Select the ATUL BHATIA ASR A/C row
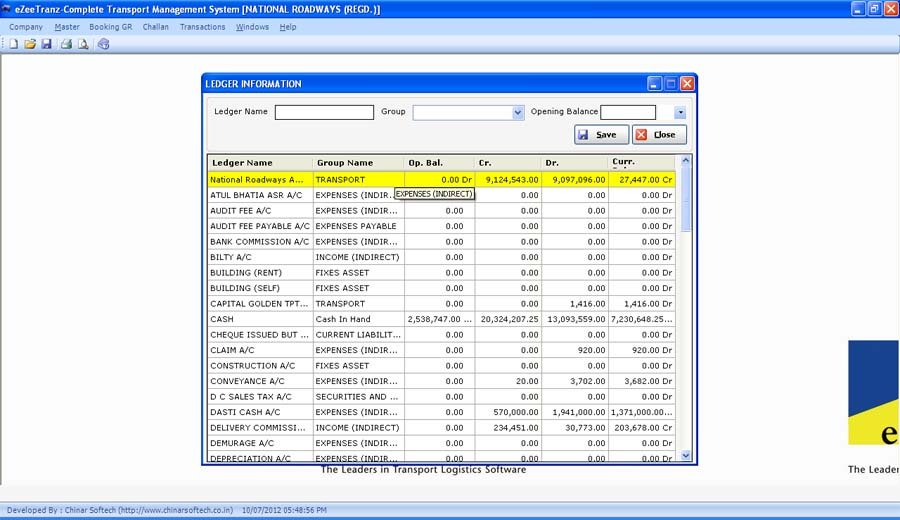Image resolution: width=900 pixels, height=520 pixels. (x=441, y=195)
